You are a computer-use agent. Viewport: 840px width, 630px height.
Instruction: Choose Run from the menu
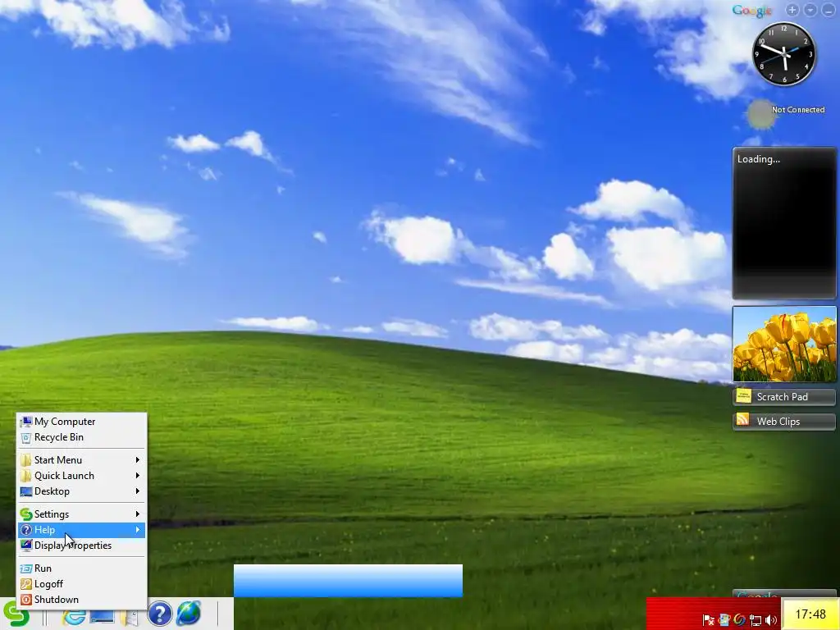point(81,568)
